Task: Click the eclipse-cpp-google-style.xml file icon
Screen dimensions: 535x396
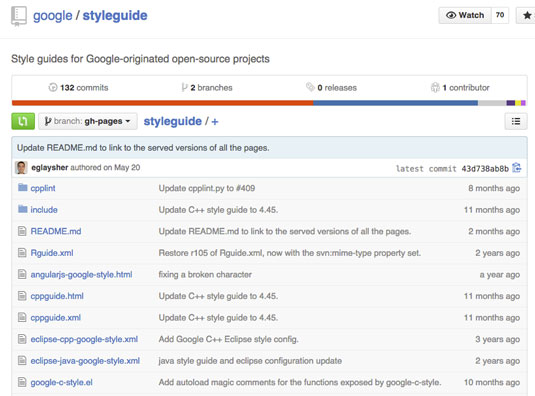Action: tap(22, 339)
